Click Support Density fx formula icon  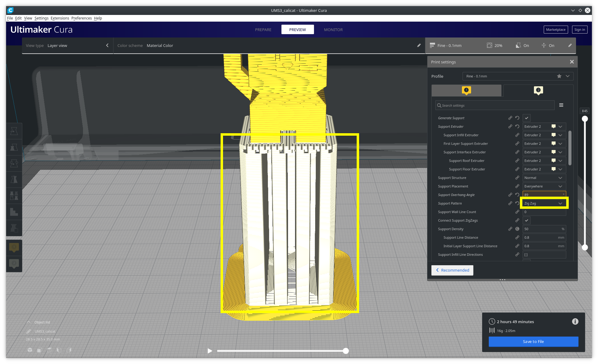click(517, 229)
